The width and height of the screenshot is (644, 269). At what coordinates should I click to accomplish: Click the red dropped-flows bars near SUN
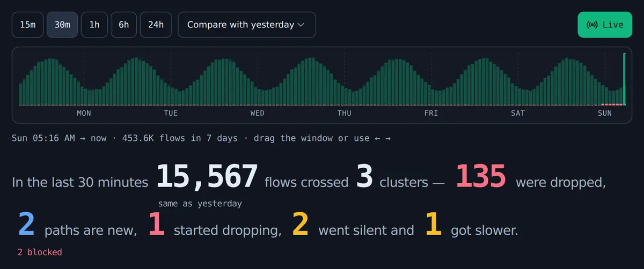click(x=612, y=104)
